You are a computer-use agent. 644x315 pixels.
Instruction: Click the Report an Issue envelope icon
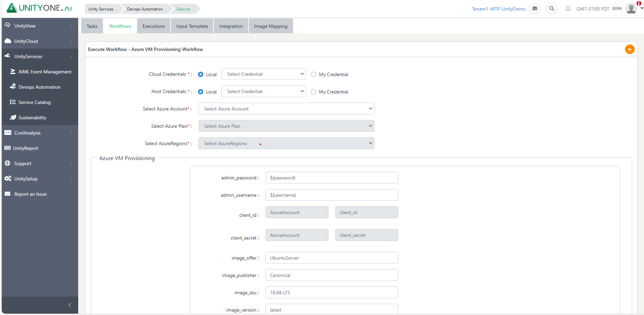click(8, 194)
